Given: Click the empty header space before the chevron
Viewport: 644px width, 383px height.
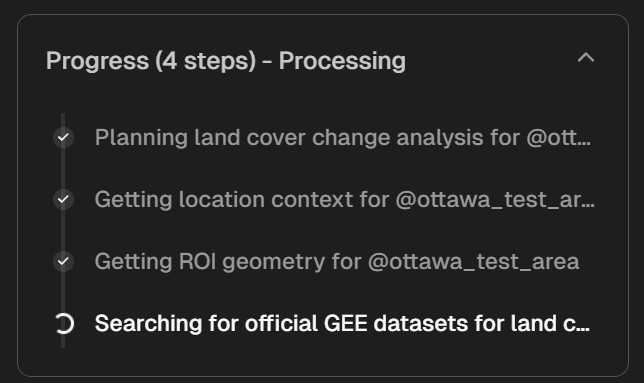Looking at the screenshot, I should tap(491, 61).
